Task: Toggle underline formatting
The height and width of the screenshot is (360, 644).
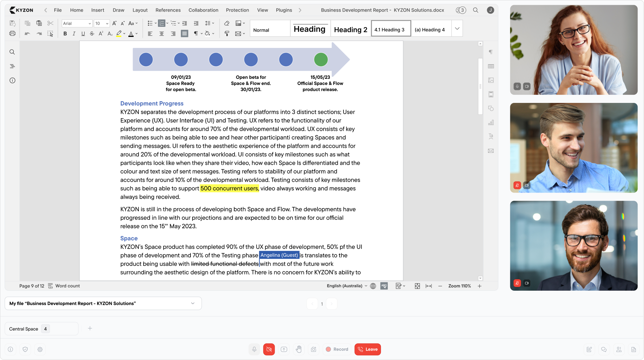Action: pyautogui.click(x=83, y=34)
